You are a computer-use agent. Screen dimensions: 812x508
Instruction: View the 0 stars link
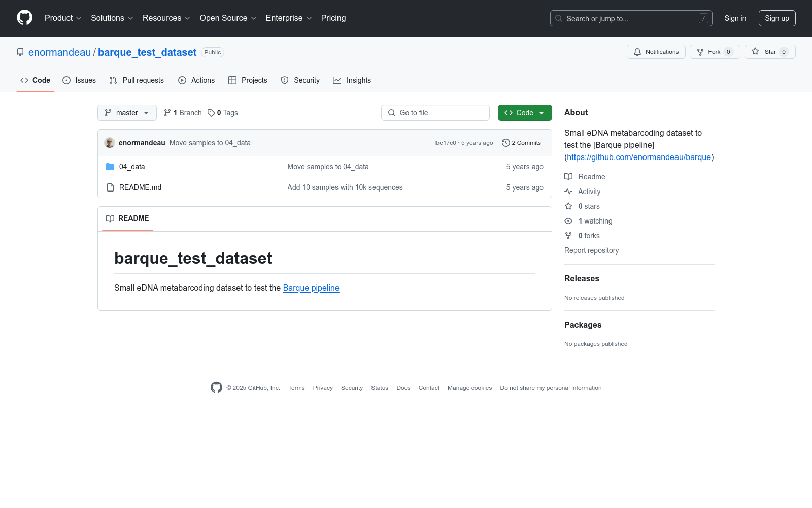pyautogui.click(x=582, y=206)
